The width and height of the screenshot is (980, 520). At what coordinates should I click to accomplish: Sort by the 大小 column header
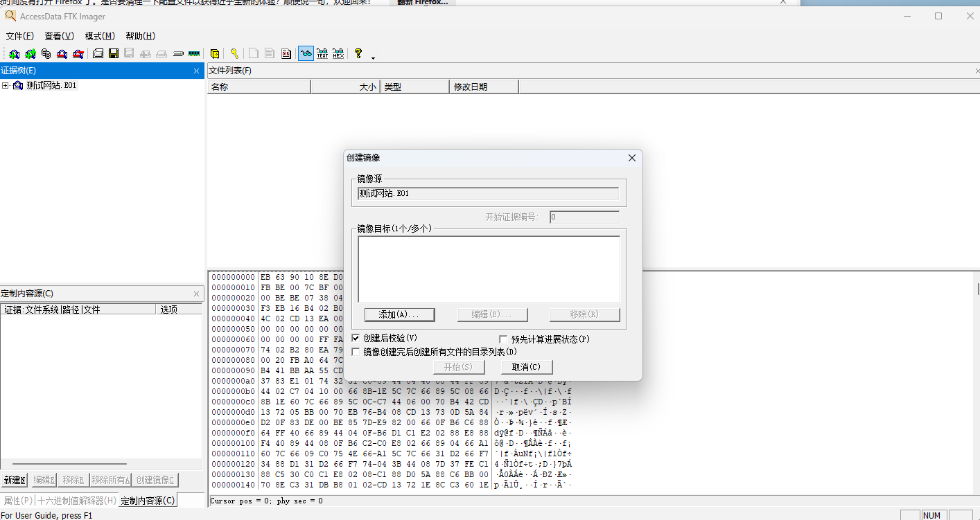point(345,87)
